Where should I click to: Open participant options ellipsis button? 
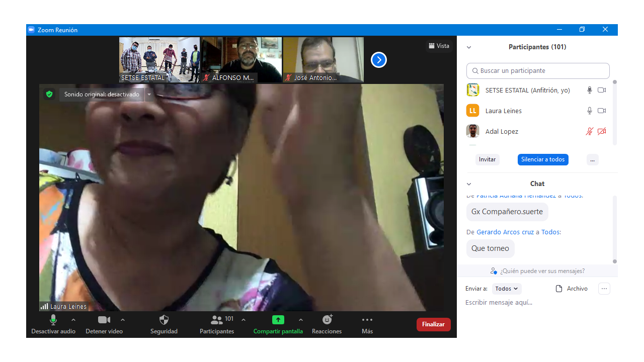[592, 159]
